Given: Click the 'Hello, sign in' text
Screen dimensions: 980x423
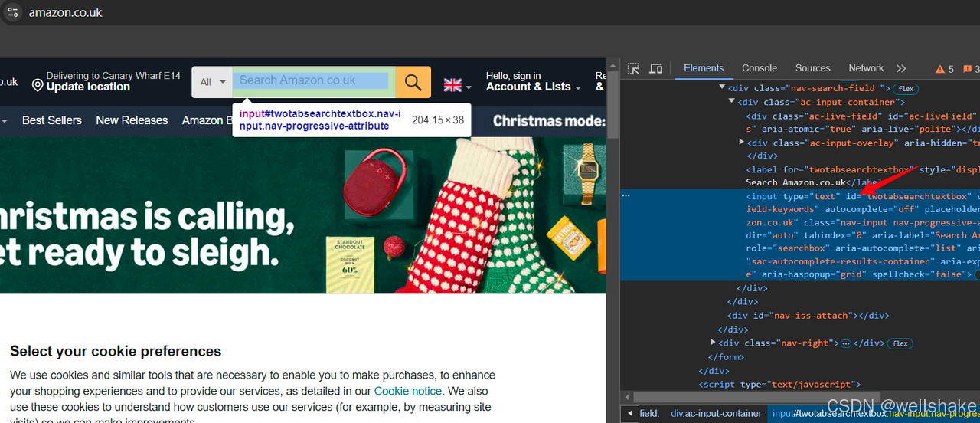Looking at the screenshot, I should [x=513, y=76].
